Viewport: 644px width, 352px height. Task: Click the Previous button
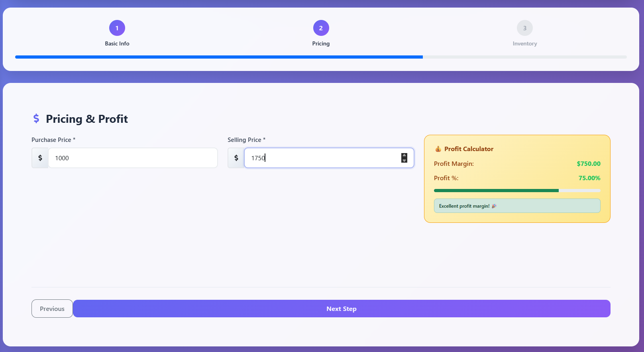(x=52, y=309)
